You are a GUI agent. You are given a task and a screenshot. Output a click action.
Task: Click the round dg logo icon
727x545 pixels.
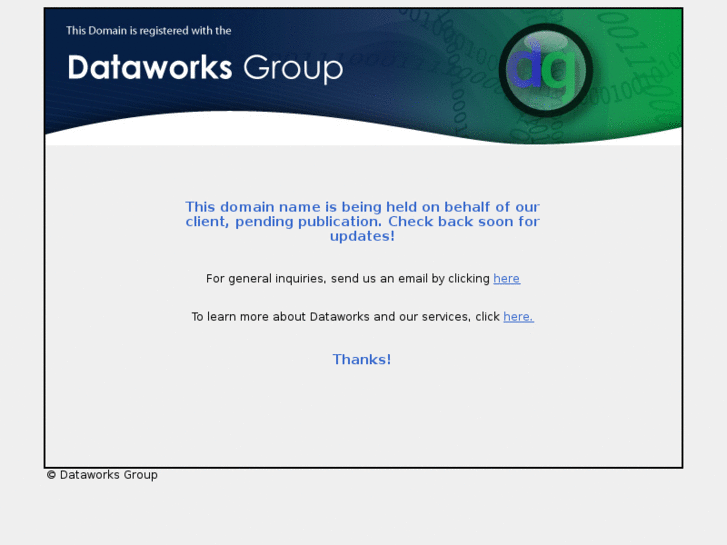click(x=546, y=71)
